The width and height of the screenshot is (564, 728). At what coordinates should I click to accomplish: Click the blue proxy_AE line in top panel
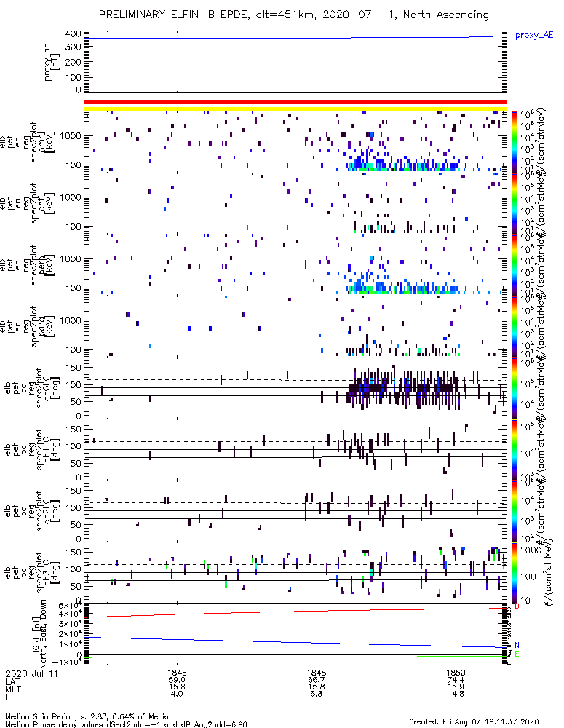[295, 38]
